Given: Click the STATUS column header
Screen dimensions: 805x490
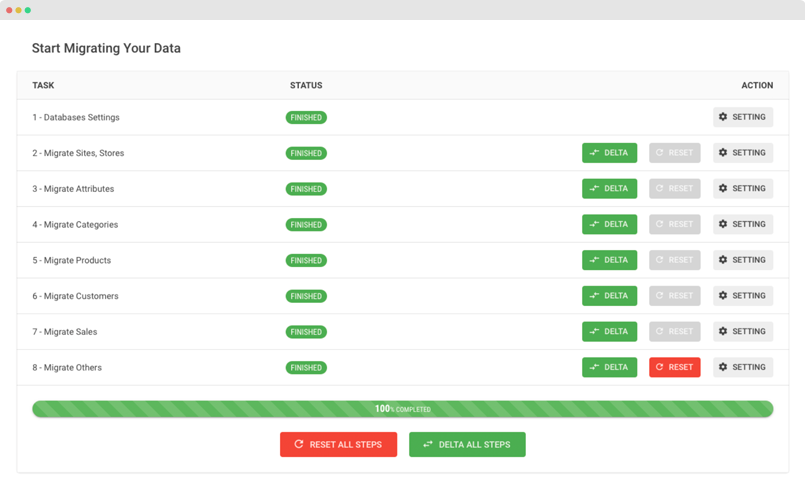Looking at the screenshot, I should click(306, 85).
